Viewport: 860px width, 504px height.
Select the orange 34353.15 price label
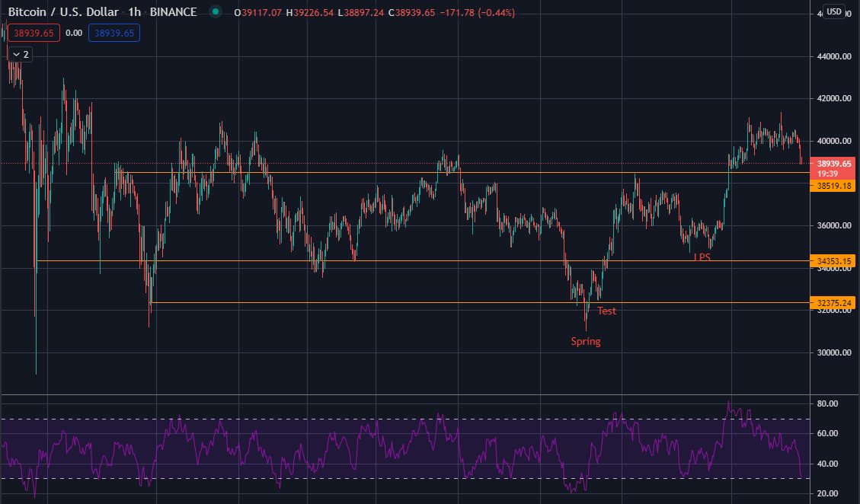833,260
